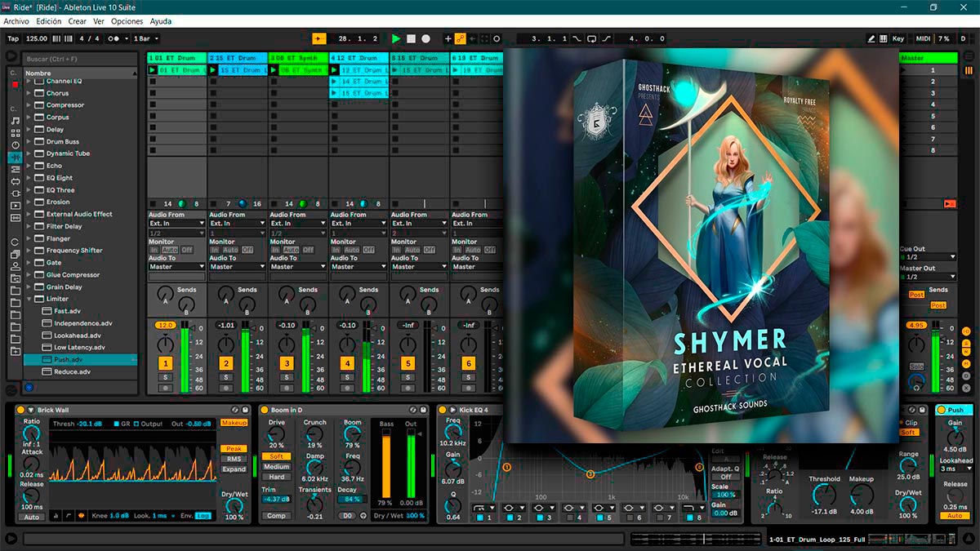Open the Instruments category in browser sidebar
Viewport: 980px width, 551px height.
tap(15, 145)
